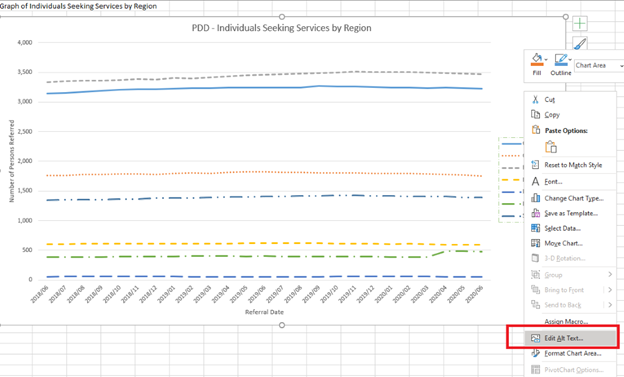Select the gray dashed data line

click(x=264, y=75)
